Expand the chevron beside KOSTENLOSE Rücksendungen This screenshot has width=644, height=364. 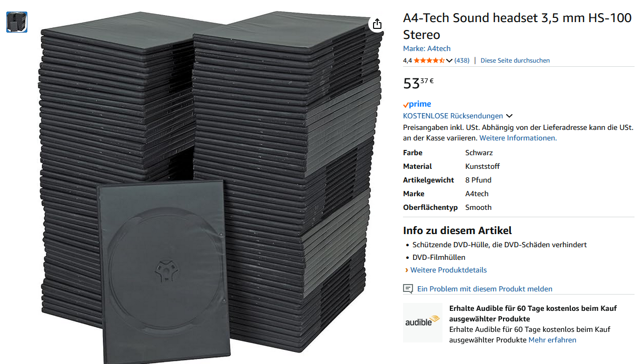click(509, 116)
